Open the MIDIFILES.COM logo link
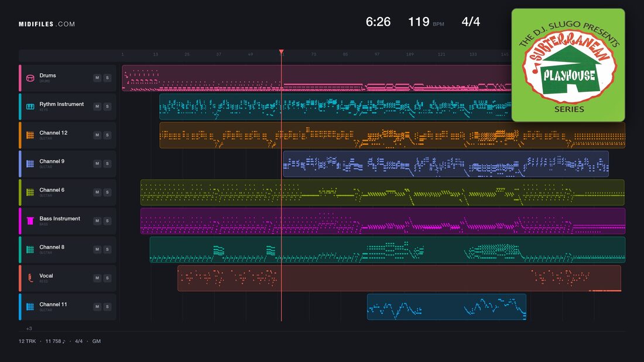Screen dimensions: 644x362 pyautogui.click(x=47, y=24)
